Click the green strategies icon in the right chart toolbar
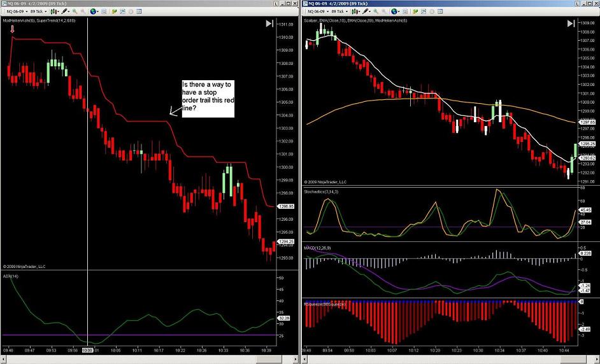600x364 pixels. point(415,11)
